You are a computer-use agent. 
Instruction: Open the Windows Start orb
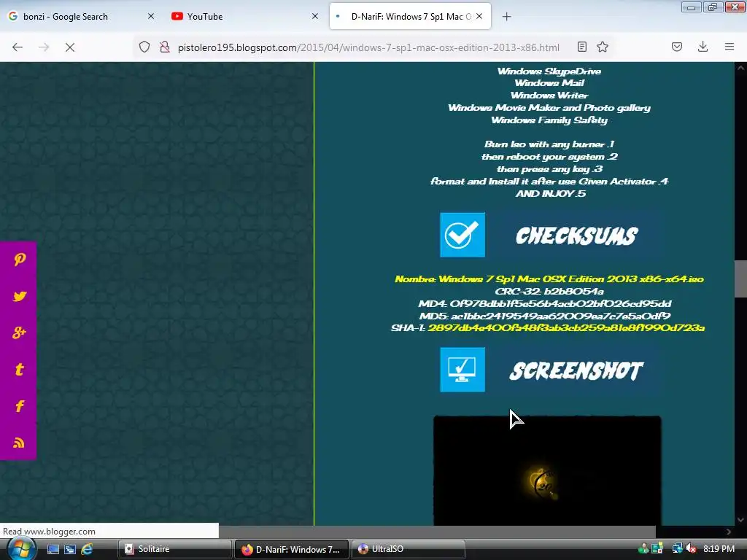pos(21,549)
